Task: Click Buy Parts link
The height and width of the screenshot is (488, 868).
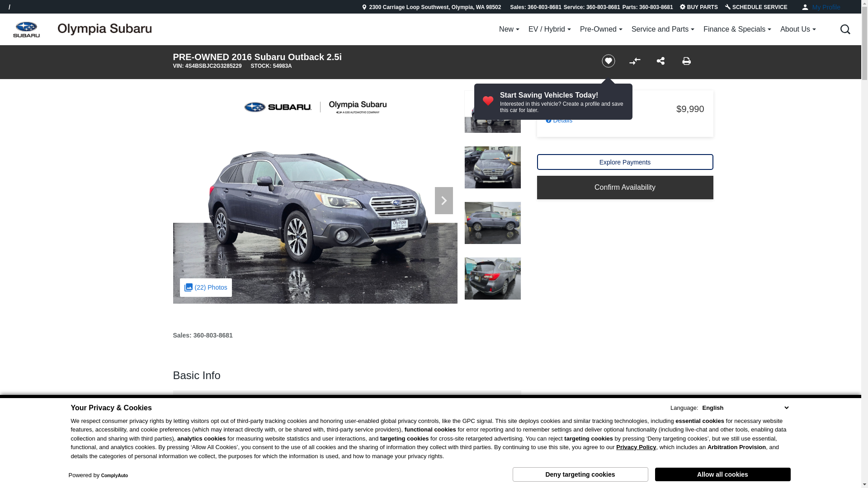Action: (698, 7)
